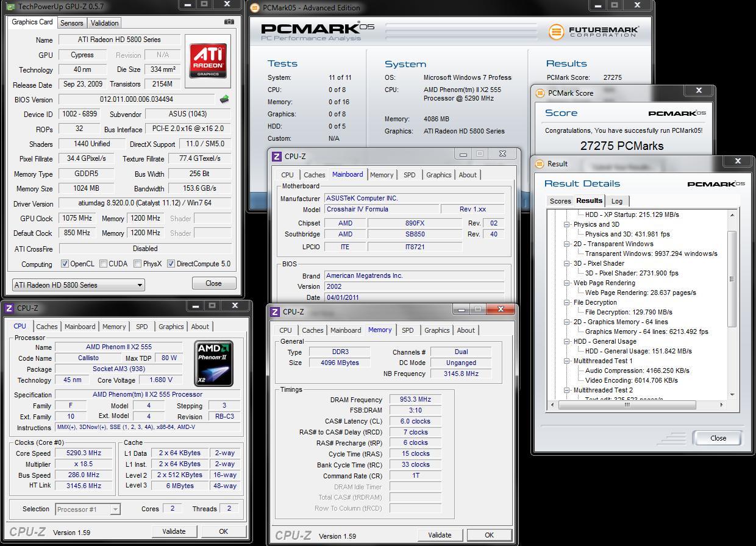Click the BIOS Version field 012.011.000.006.034494
Viewport: 756px width, 546px height.
pos(137,99)
